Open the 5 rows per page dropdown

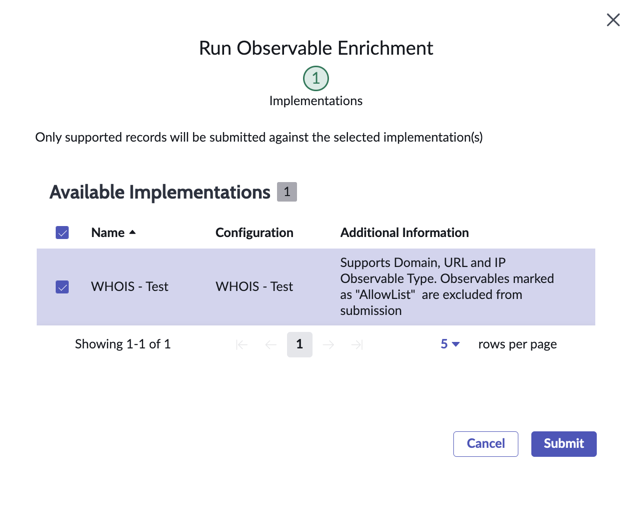tap(450, 344)
